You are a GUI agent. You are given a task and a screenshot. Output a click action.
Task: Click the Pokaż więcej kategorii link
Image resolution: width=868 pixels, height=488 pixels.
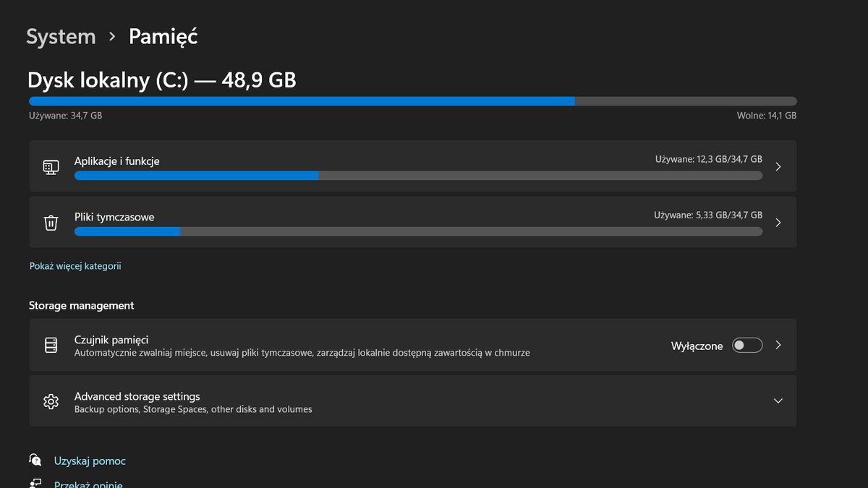75,265
